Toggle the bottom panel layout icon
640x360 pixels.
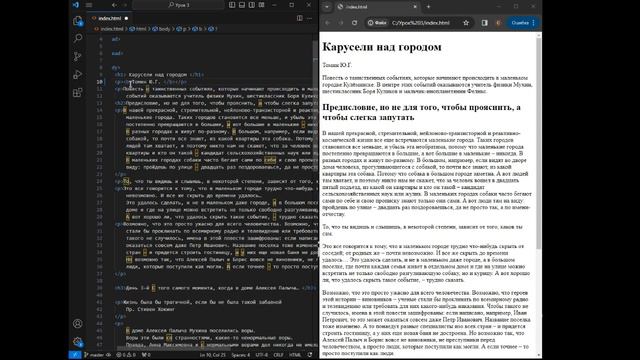tap(242, 5)
